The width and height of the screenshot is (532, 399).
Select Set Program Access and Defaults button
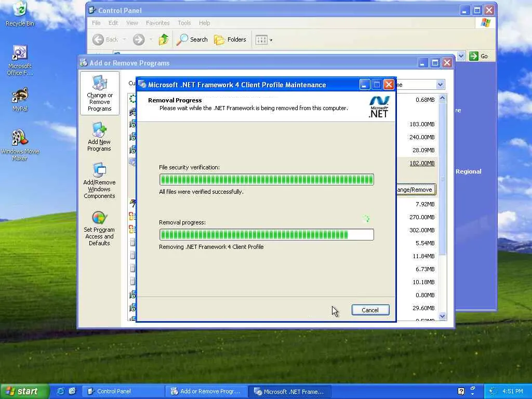click(99, 228)
